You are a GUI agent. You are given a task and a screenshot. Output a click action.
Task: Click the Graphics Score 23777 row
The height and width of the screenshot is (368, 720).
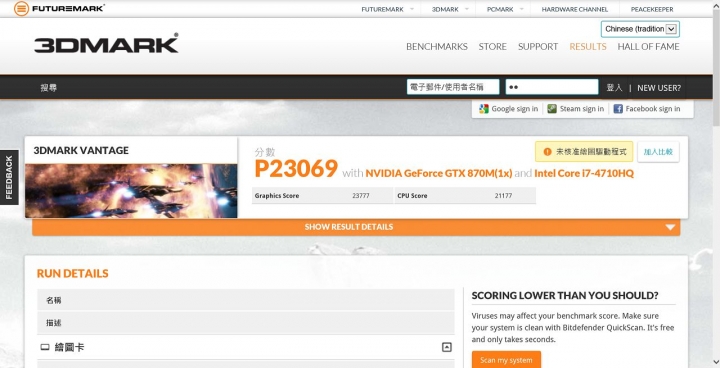pyautogui.click(x=322, y=195)
